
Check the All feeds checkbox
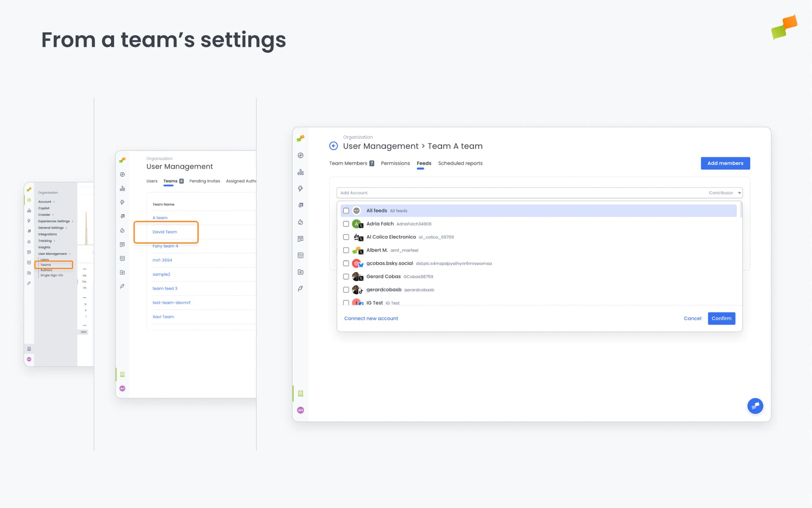click(x=346, y=210)
